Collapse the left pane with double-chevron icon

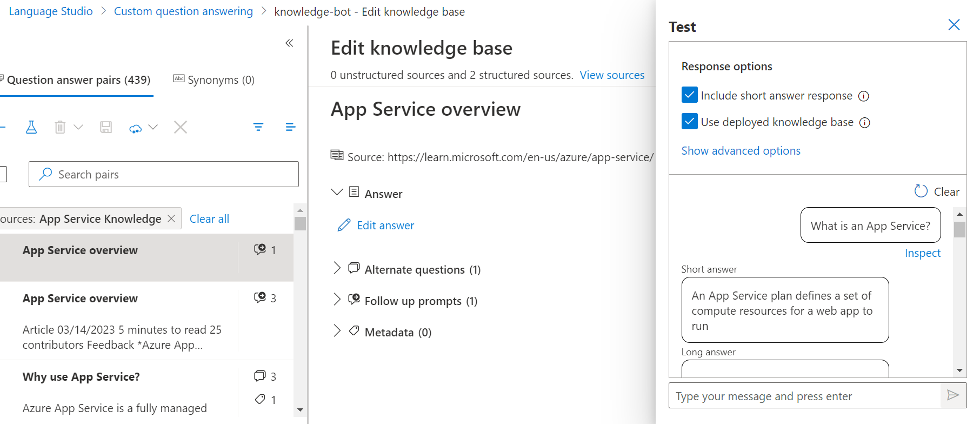pyautogui.click(x=289, y=43)
